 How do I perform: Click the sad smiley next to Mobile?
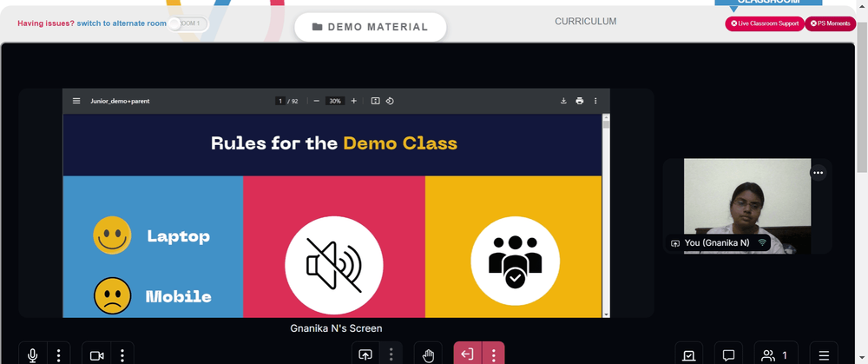[x=112, y=296]
